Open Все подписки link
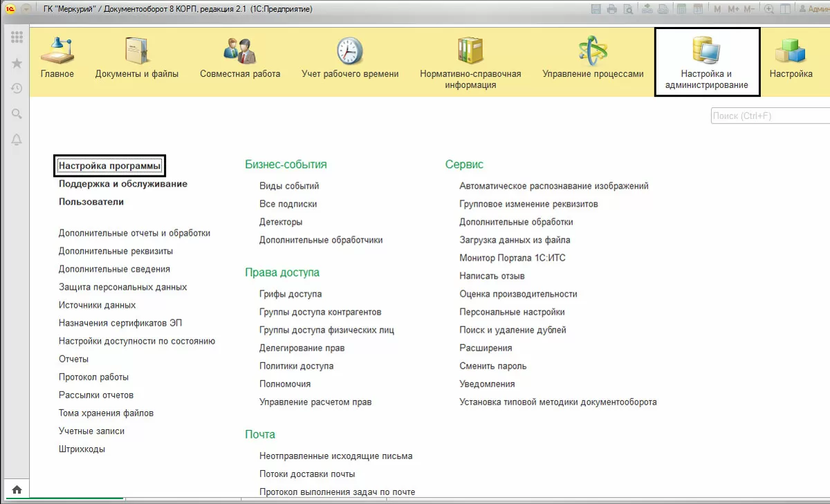Viewport: 830px width, 504px height. pos(288,204)
